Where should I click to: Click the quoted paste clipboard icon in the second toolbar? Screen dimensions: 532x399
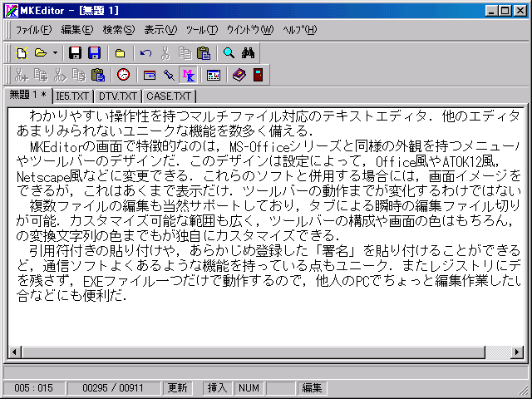pos(98,75)
